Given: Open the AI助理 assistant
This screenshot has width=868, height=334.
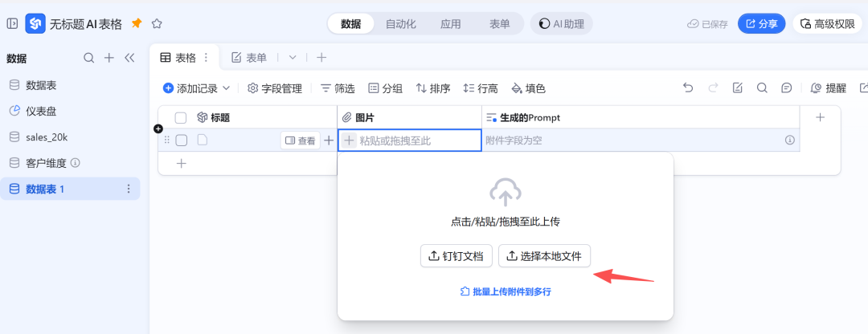Looking at the screenshot, I should tap(561, 24).
